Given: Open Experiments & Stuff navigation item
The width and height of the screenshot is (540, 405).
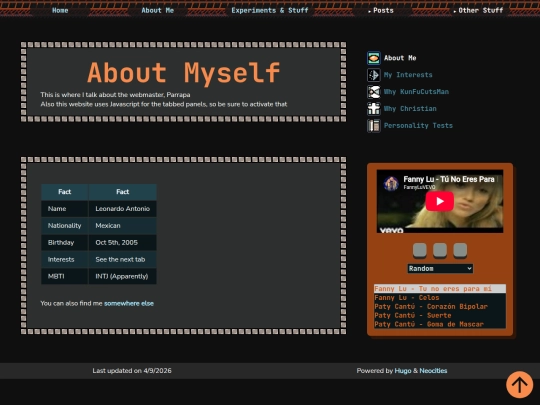Looking at the screenshot, I should click(x=270, y=10).
